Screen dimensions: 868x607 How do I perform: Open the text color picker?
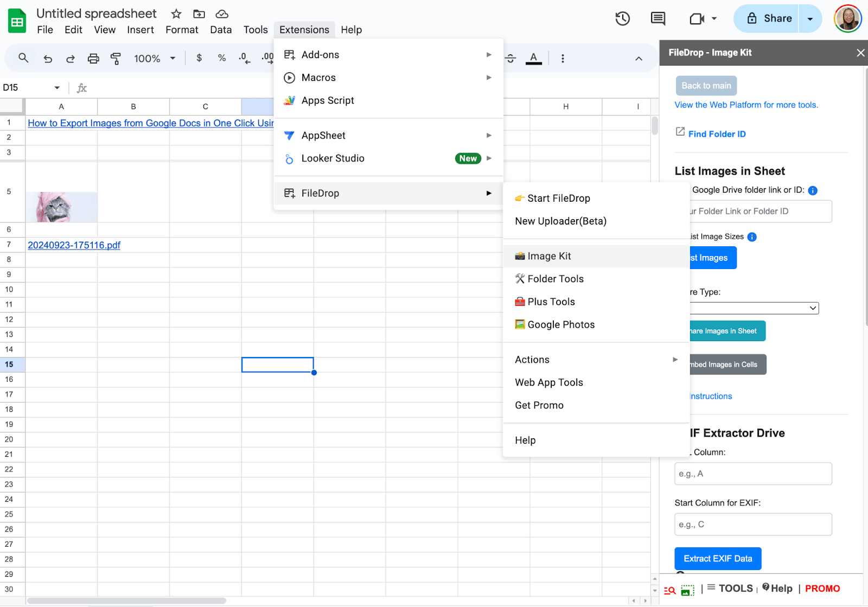534,58
